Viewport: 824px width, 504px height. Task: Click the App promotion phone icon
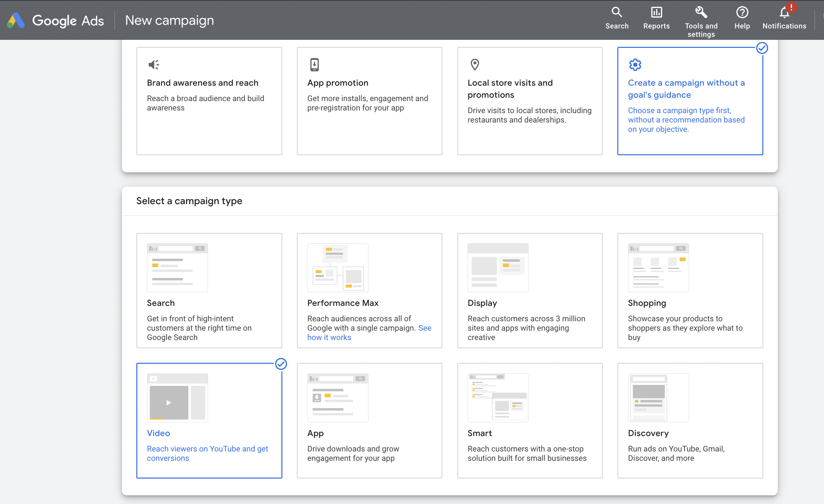tap(314, 65)
